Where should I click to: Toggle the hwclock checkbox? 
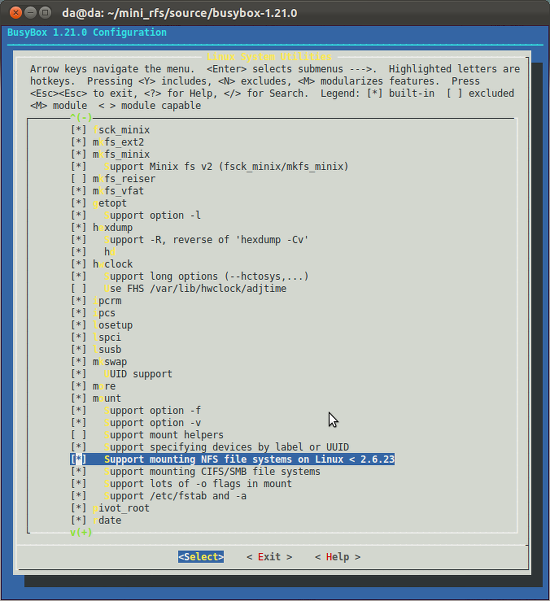[x=79, y=264]
